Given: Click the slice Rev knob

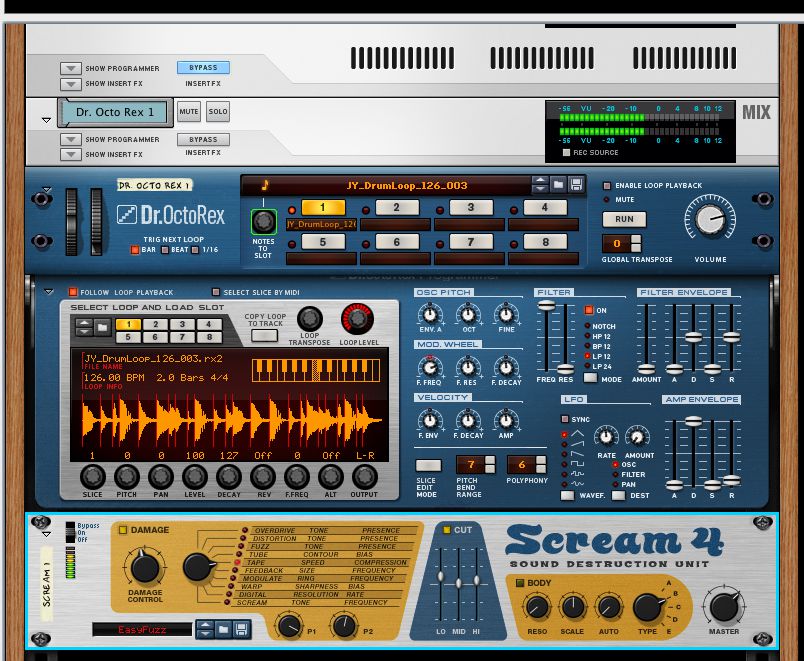Looking at the screenshot, I should coord(263,477).
